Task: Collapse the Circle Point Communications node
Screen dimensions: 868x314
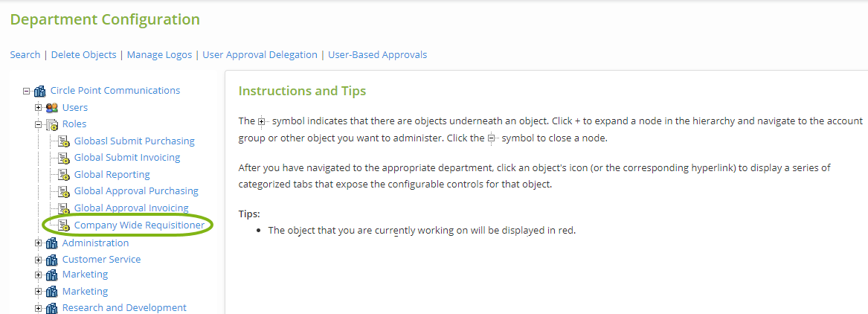Action: tap(27, 91)
